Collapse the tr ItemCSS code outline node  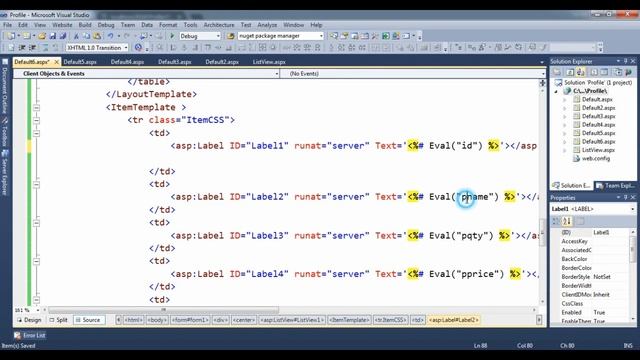[x=36, y=120]
